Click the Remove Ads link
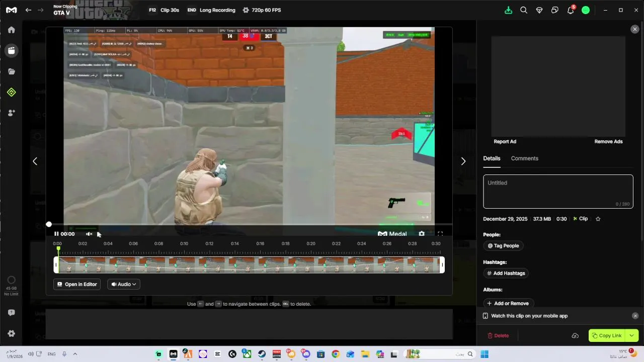Viewport: 644px width, 362px height. [608, 142]
